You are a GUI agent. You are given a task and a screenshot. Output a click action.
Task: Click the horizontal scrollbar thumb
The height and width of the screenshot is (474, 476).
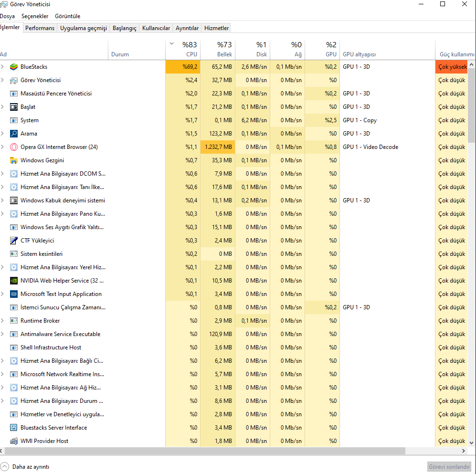tap(205, 451)
